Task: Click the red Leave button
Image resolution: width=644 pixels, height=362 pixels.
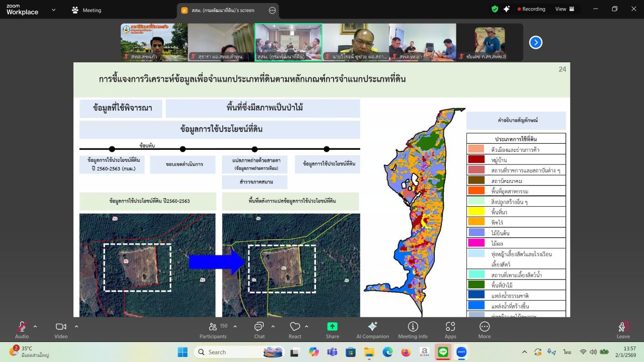Action: coord(623,329)
